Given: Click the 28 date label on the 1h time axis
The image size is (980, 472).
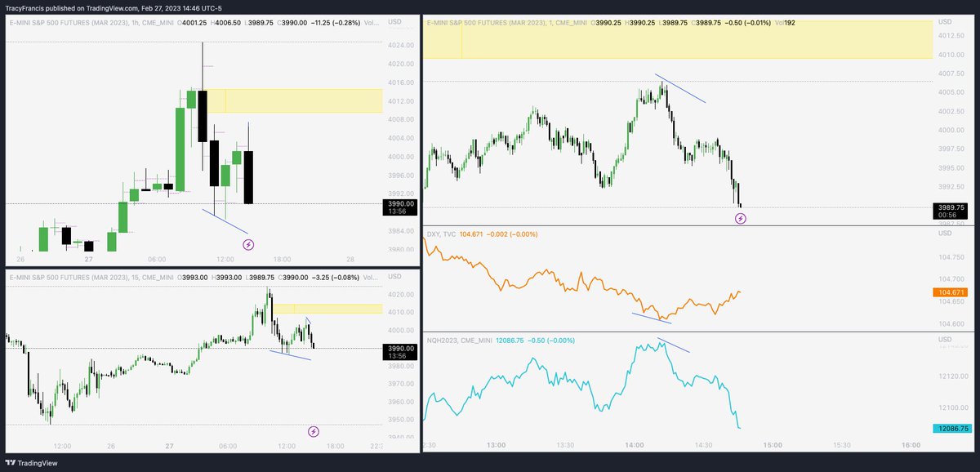Looking at the screenshot, I should (x=350, y=259).
